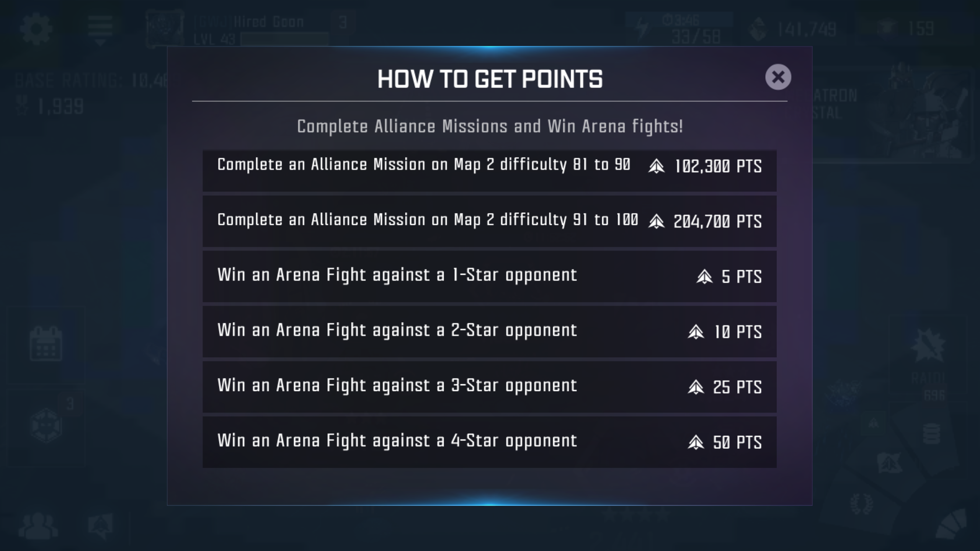The height and width of the screenshot is (551, 980).
Task: Tap the Raid explosion icon
Action: (x=928, y=346)
